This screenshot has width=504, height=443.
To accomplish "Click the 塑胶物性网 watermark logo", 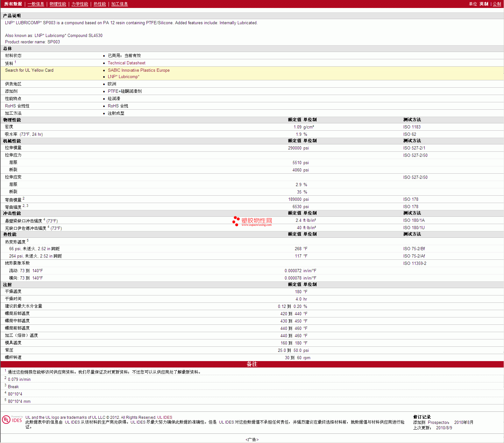I will [x=252, y=221].
